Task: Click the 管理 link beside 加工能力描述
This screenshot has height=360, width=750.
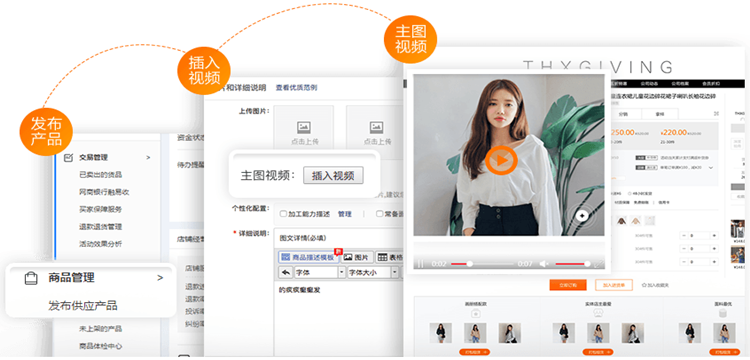Action: [x=344, y=214]
